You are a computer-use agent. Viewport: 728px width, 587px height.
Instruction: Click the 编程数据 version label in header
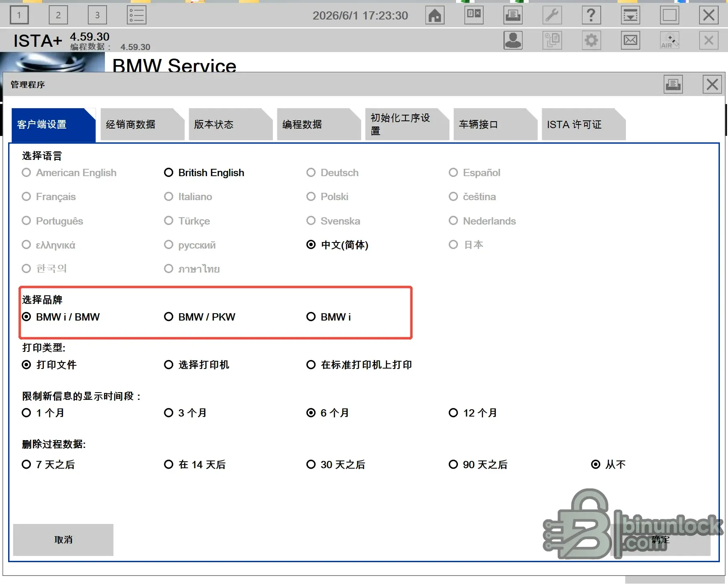click(x=110, y=47)
